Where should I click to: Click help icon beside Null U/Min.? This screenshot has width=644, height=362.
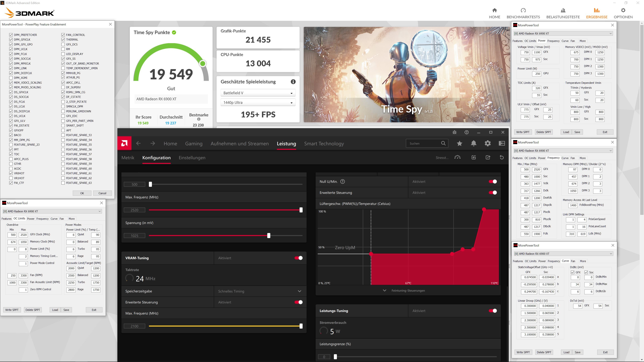click(x=342, y=182)
